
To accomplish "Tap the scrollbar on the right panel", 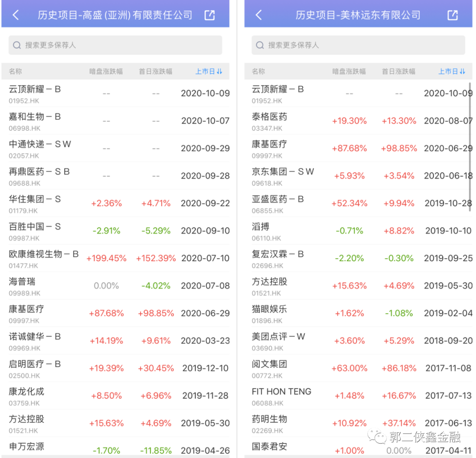I will click(x=470, y=147).
